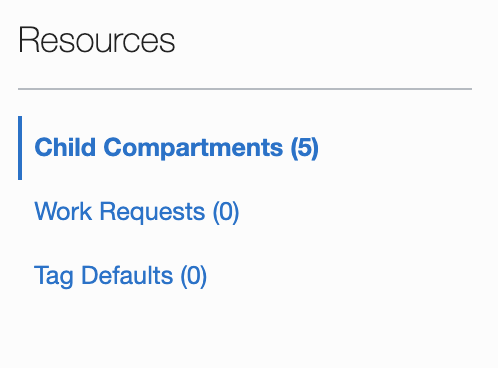The width and height of the screenshot is (498, 368).
Task: Click the divider line under Resources
Action: [x=245, y=89]
